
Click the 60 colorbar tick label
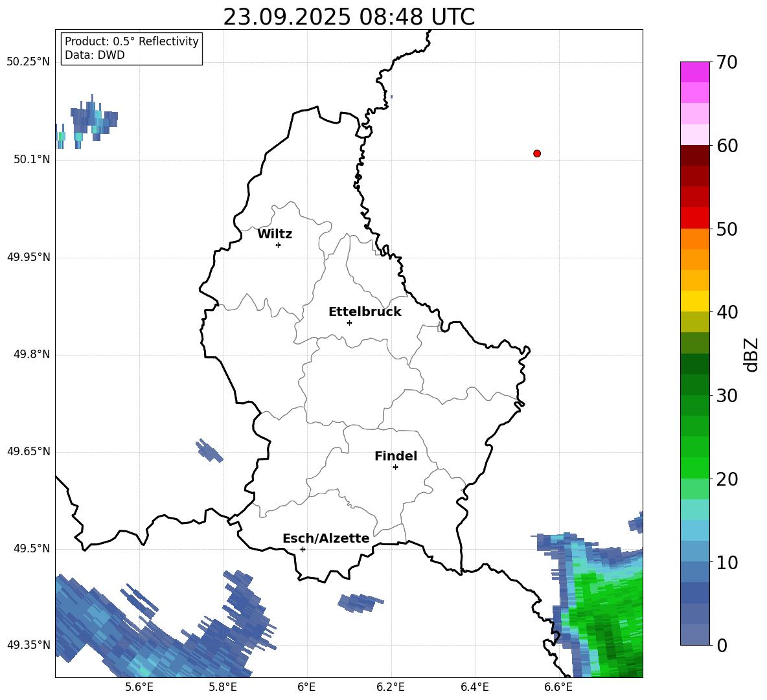[x=727, y=145]
